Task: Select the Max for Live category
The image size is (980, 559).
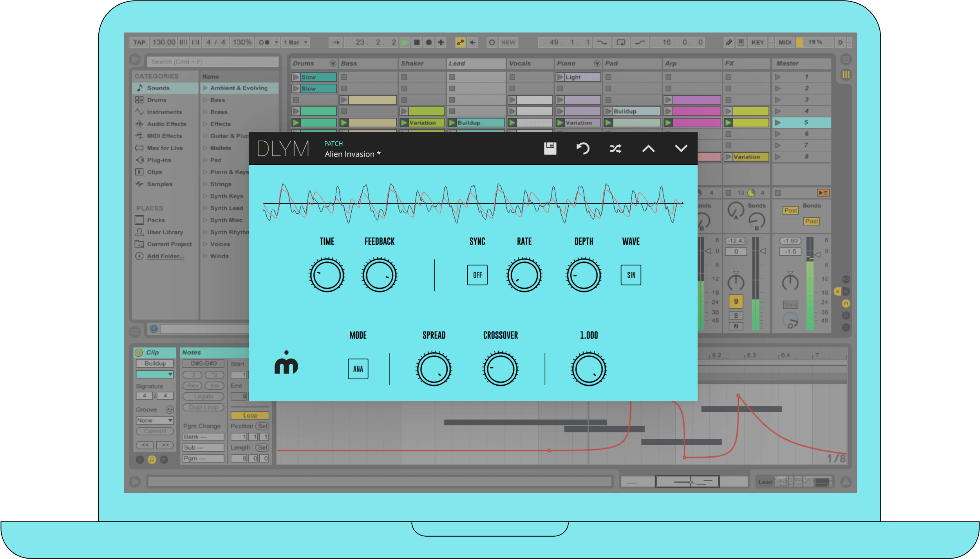Action: pyautogui.click(x=165, y=148)
